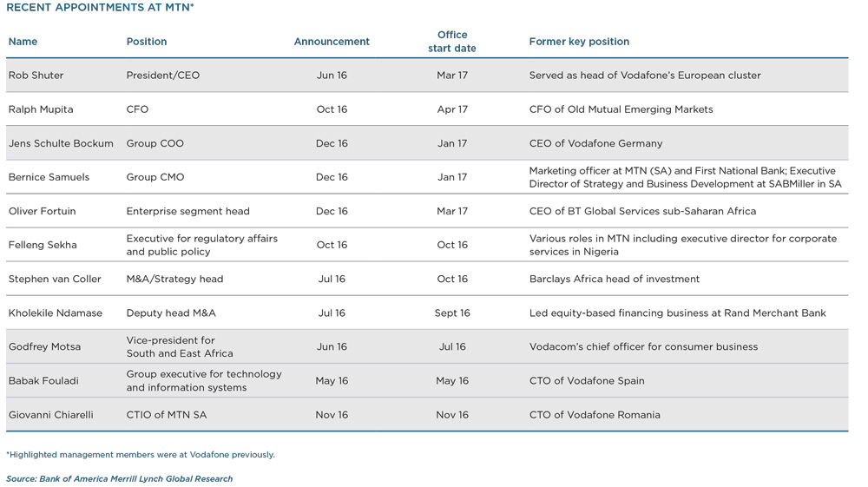Select the Bank of America Merrill Lynch source line
Screen dimensions: 868x487
(x=120, y=478)
